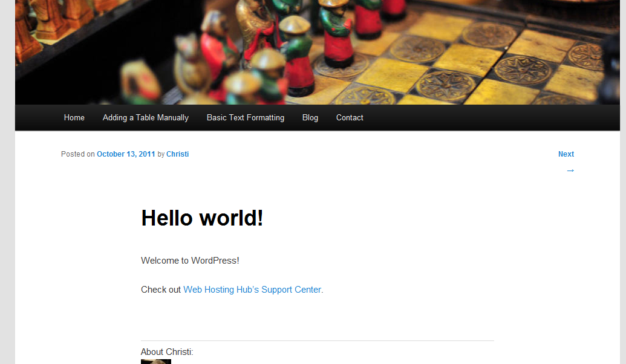Visit Web Hosting Hub's Support Center link
This screenshot has width=626, height=364.
(252, 290)
